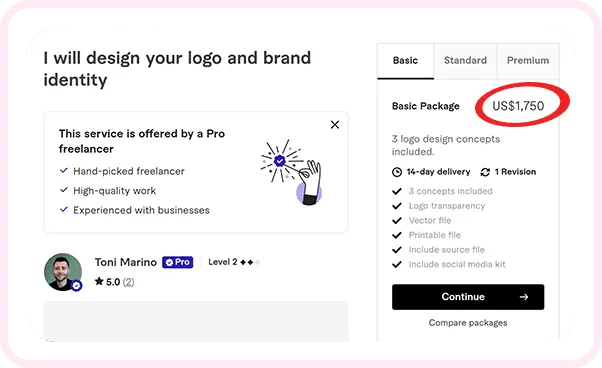602x368 pixels.
Task: Click checkmark beside 3 concepts included
Action: (x=397, y=191)
